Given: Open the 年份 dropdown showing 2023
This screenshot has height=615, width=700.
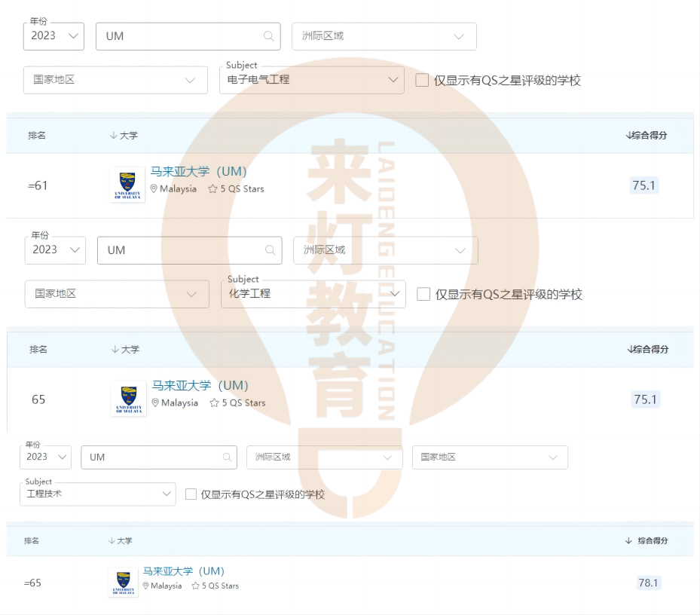Looking at the screenshot, I should click(53, 35).
